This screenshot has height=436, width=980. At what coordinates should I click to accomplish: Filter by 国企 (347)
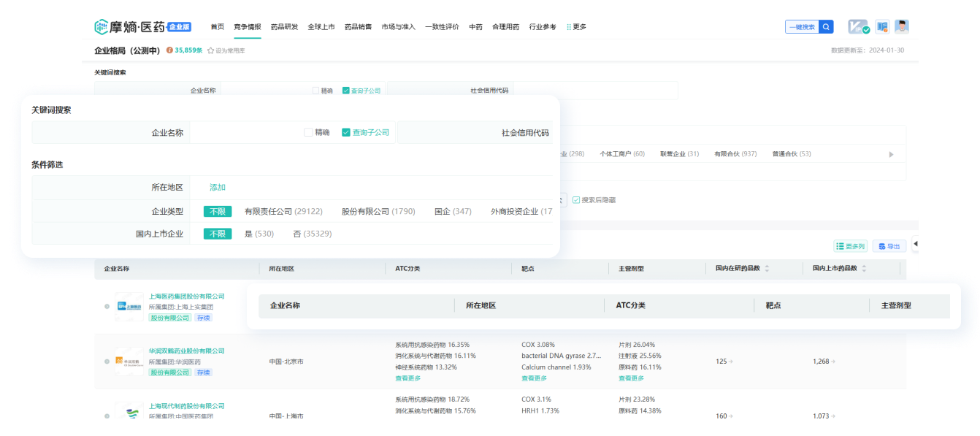click(x=453, y=211)
